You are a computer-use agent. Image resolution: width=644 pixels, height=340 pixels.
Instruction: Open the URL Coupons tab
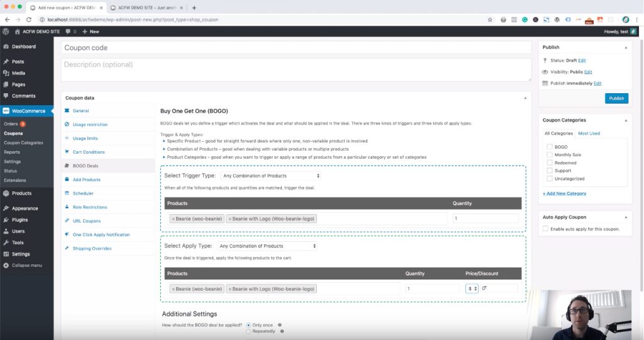click(87, 221)
